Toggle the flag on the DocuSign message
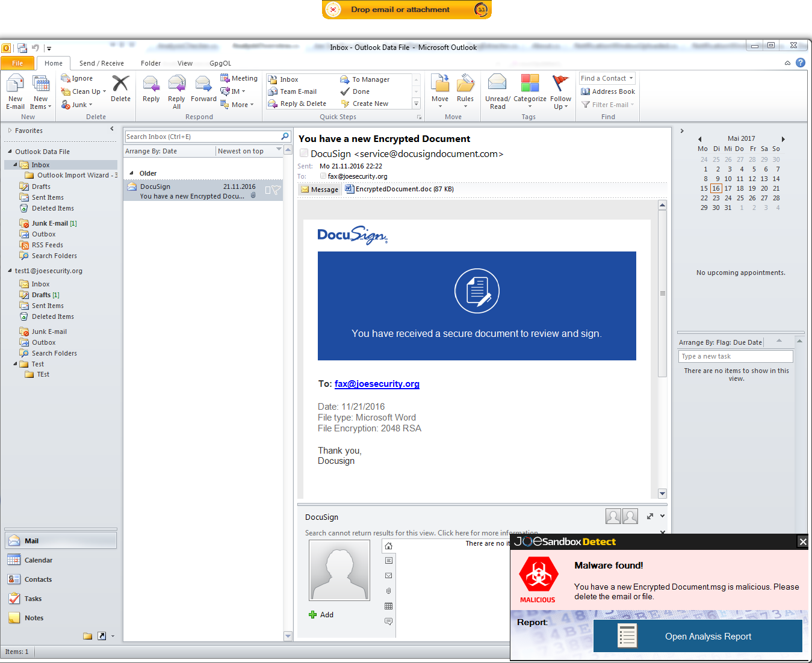This screenshot has height=663, width=812. 276,190
